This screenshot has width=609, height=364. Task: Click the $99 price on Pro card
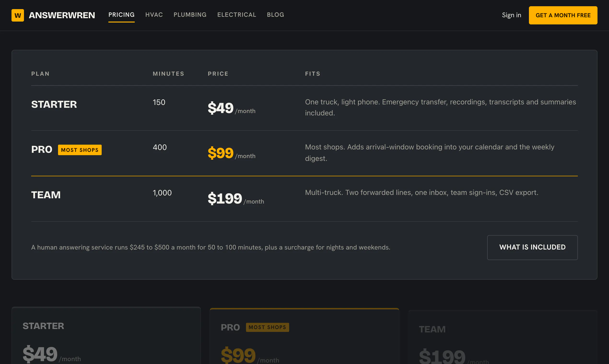238,355
